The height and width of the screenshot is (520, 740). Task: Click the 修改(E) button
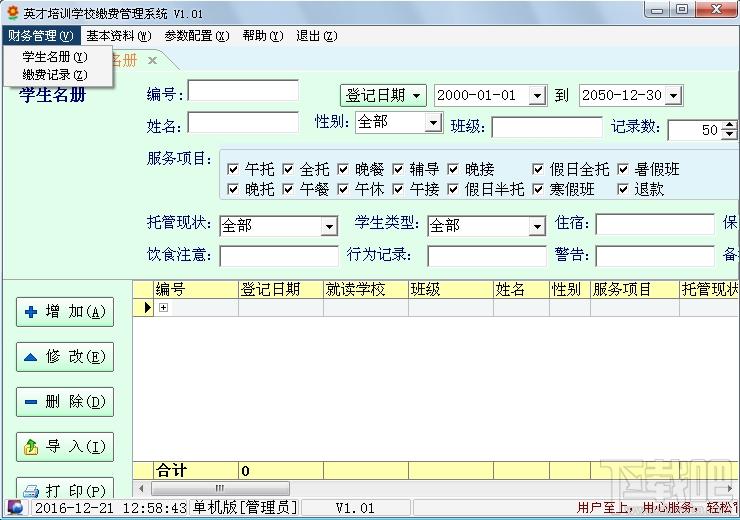point(65,357)
